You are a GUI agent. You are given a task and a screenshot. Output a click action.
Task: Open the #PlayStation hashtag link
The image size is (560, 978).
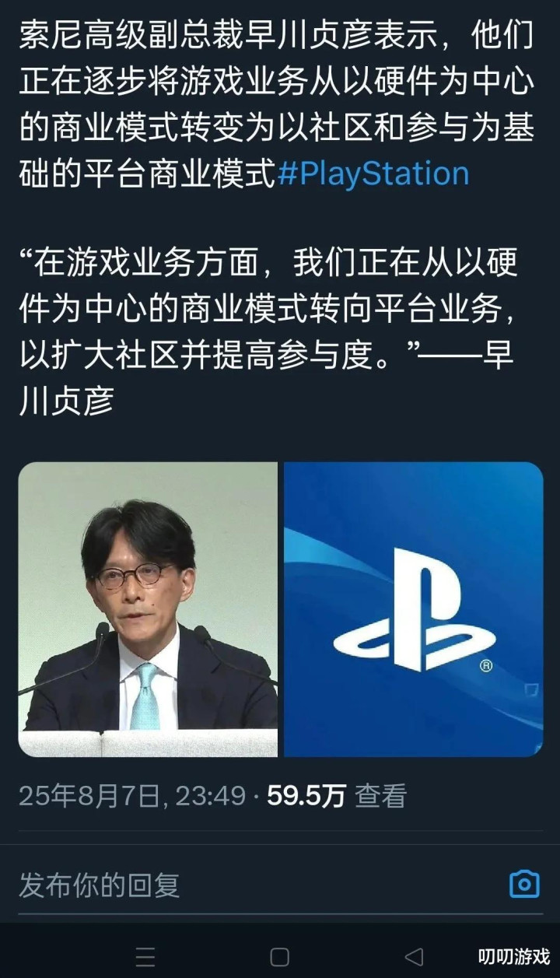(x=373, y=173)
